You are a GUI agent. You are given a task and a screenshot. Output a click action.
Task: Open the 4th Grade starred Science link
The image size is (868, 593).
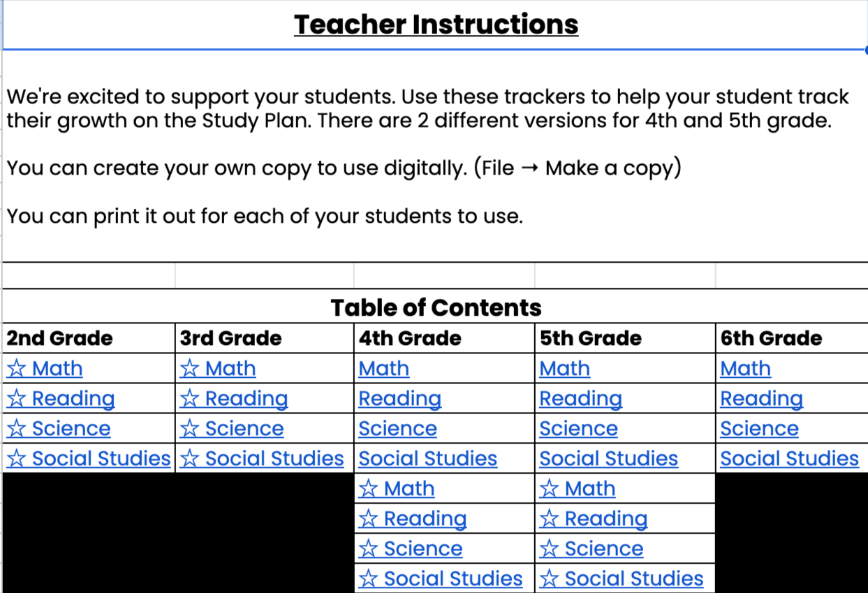pyautogui.click(x=411, y=548)
